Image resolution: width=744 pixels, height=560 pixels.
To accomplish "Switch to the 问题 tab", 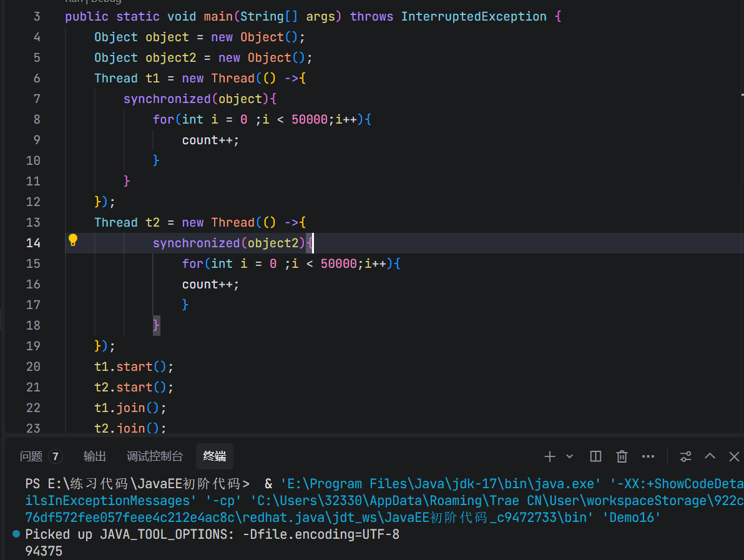I will [x=31, y=456].
